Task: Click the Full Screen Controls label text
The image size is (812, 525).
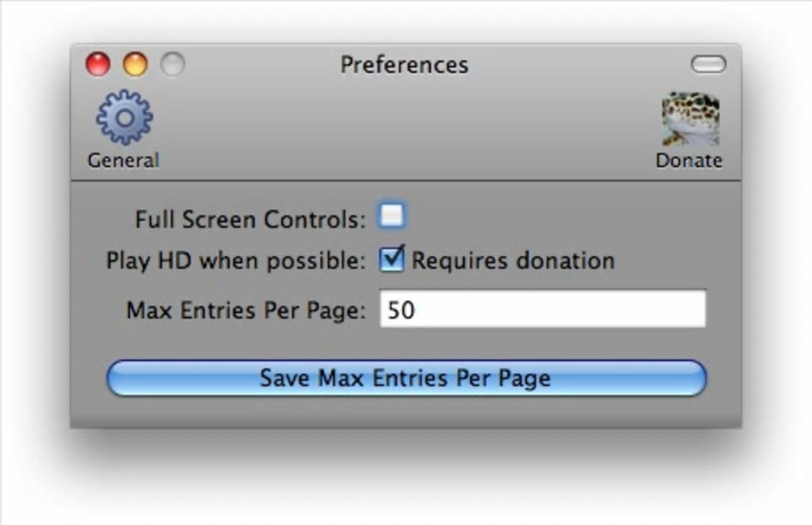Action: [x=250, y=219]
